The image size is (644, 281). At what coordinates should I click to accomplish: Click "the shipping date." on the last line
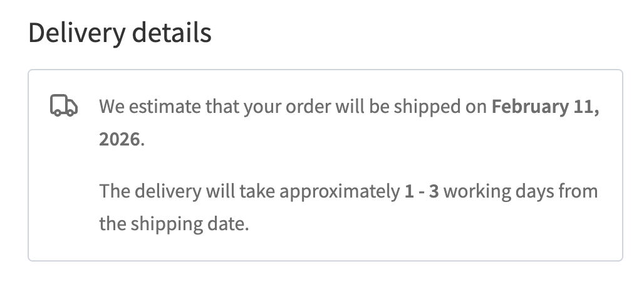[x=174, y=223]
